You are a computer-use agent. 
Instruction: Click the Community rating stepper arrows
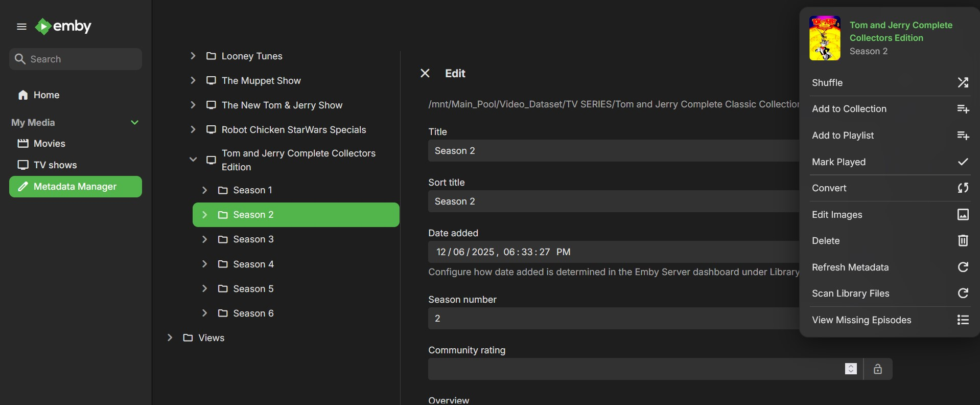[850, 369]
